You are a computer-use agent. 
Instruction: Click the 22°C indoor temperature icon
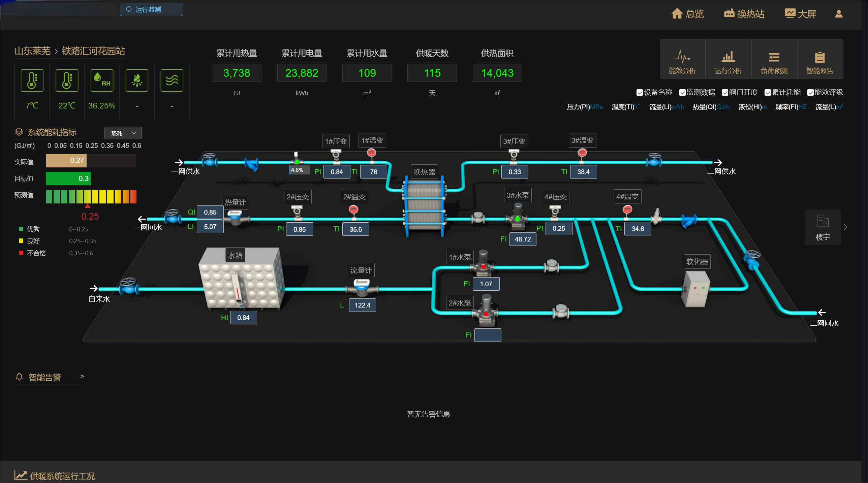(67, 80)
